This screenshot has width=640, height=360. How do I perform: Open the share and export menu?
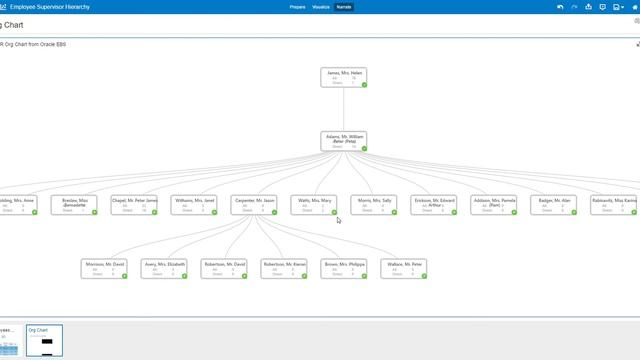(588, 7)
